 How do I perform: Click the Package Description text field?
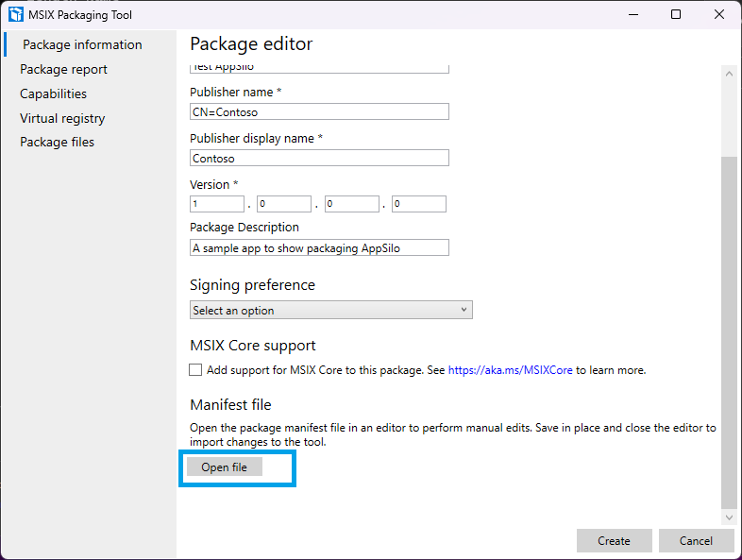point(319,247)
